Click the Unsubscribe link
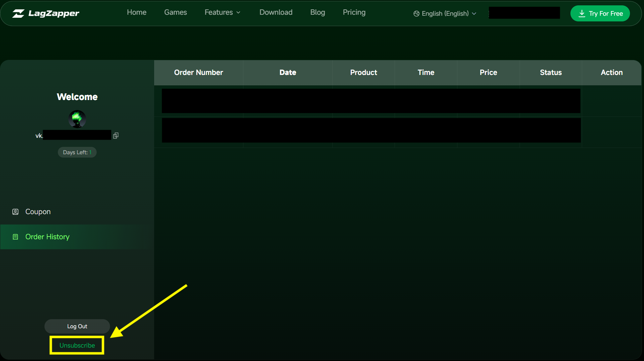Screen dimensions: 644x361 click(x=77, y=345)
